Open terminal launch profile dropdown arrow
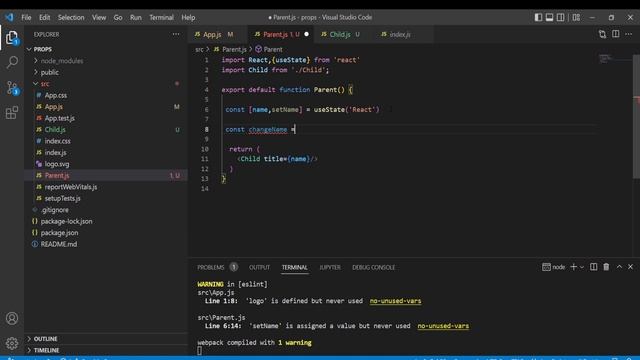Viewport: 640px width, 360px height. point(582,267)
